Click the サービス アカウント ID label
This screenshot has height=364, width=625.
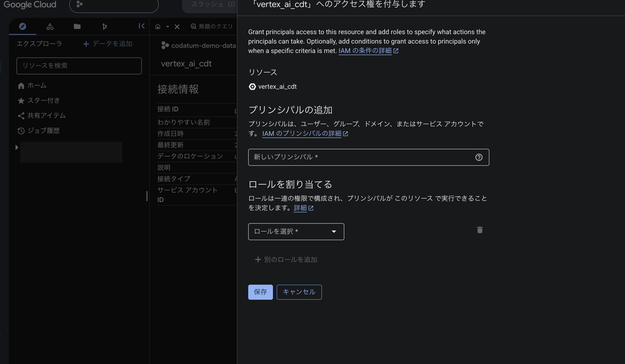click(x=187, y=195)
